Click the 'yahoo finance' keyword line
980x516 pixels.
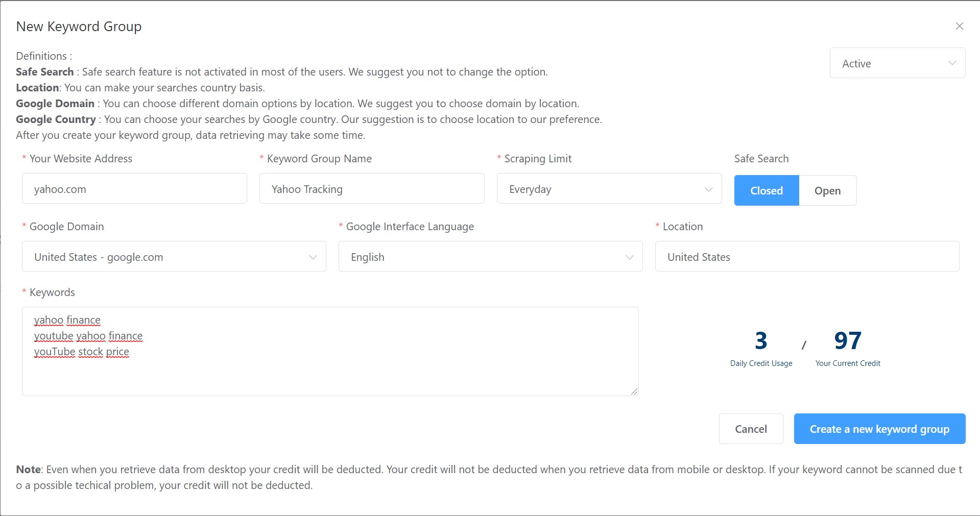coord(67,320)
